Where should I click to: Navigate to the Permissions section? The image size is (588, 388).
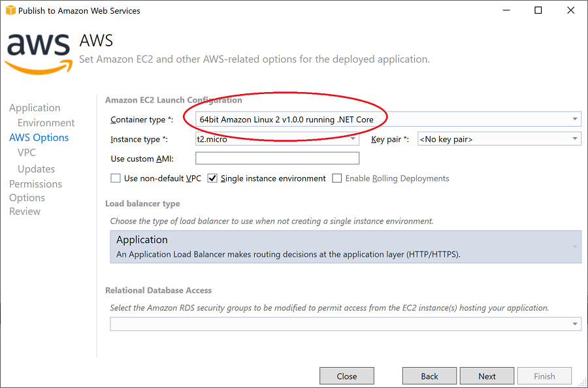coord(35,184)
